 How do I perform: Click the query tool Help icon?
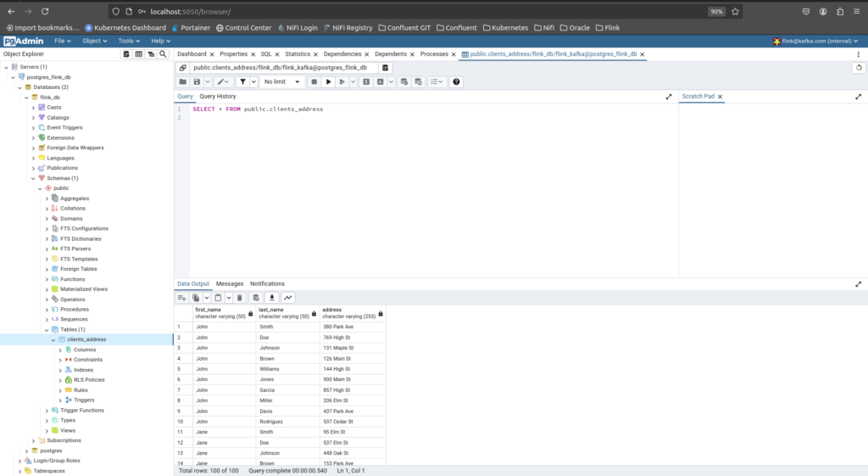click(x=456, y=82)
